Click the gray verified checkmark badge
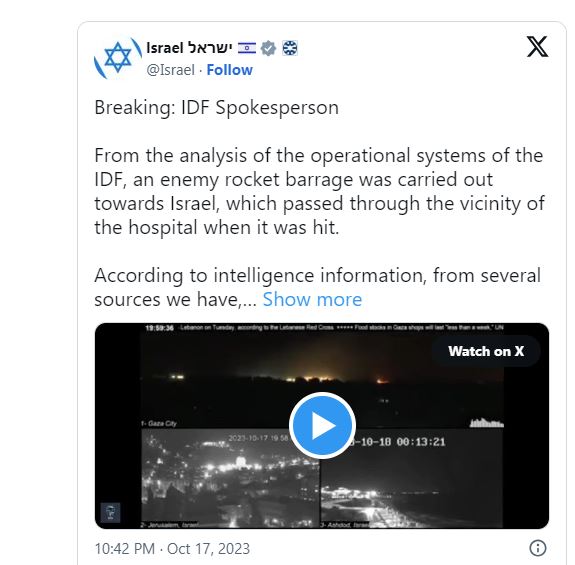 [x=268, y=48]
